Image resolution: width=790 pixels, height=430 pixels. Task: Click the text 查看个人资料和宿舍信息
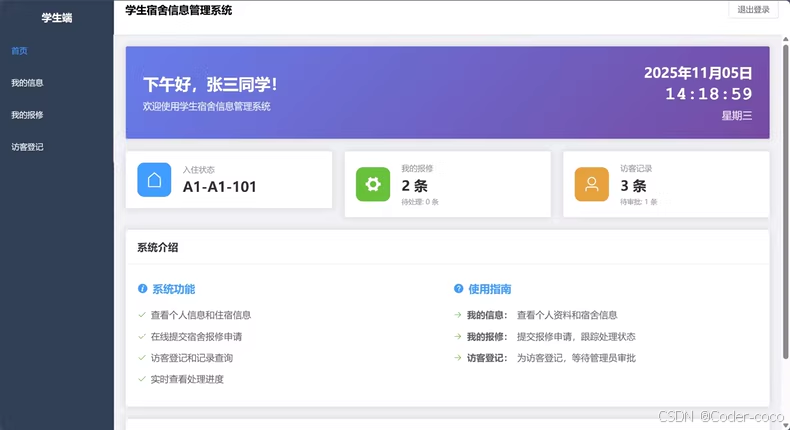pyautogui.click(x=567, y=315)
